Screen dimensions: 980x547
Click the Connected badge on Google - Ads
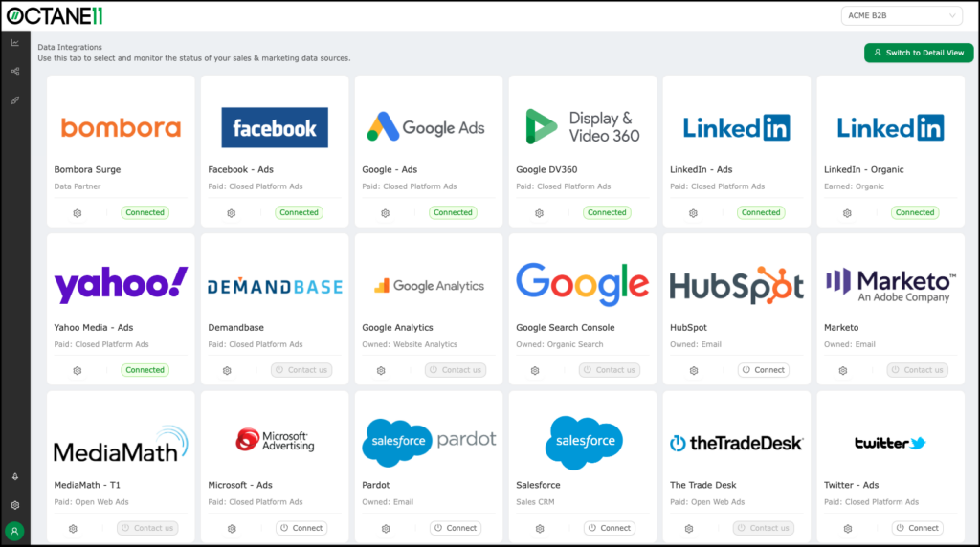point(453,212)
